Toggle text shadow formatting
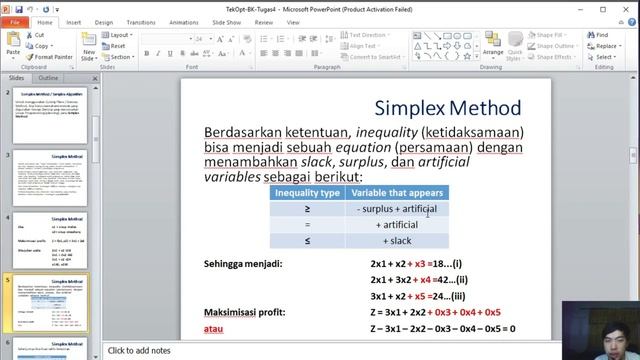 point(182,53)
